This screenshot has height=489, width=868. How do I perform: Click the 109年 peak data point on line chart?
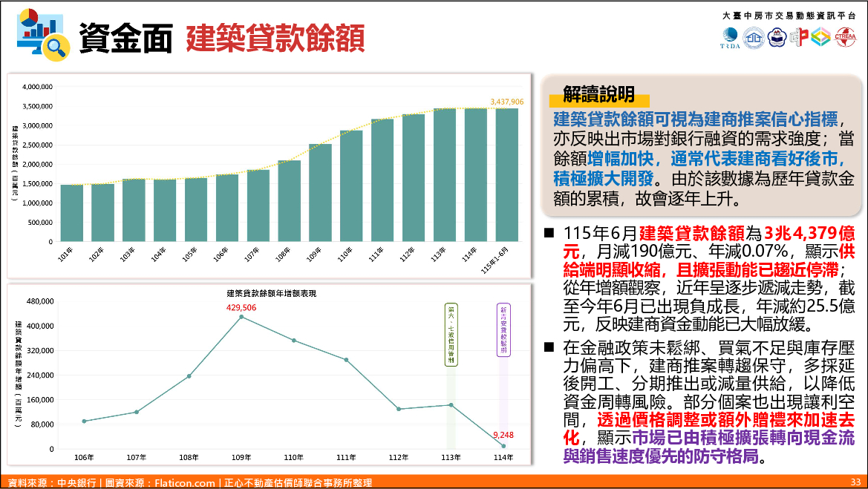click(x=241, y=317)
